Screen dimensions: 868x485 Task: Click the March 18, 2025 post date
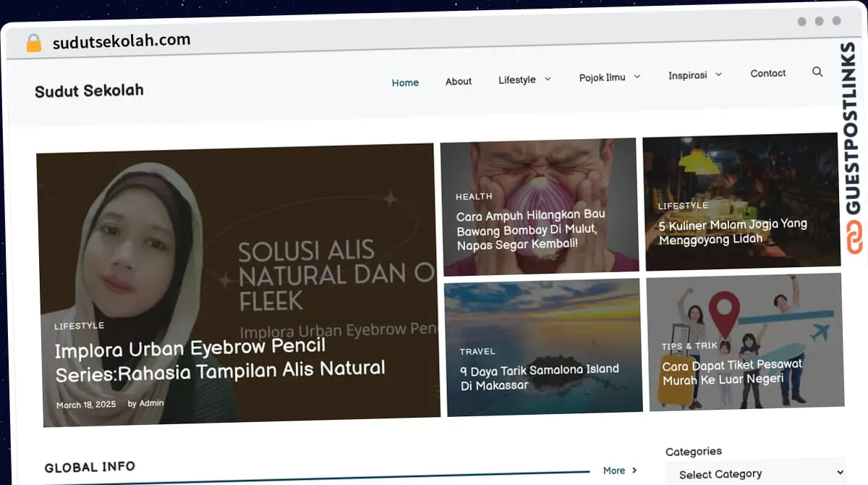pyautogui.click(x=86, y=405)
